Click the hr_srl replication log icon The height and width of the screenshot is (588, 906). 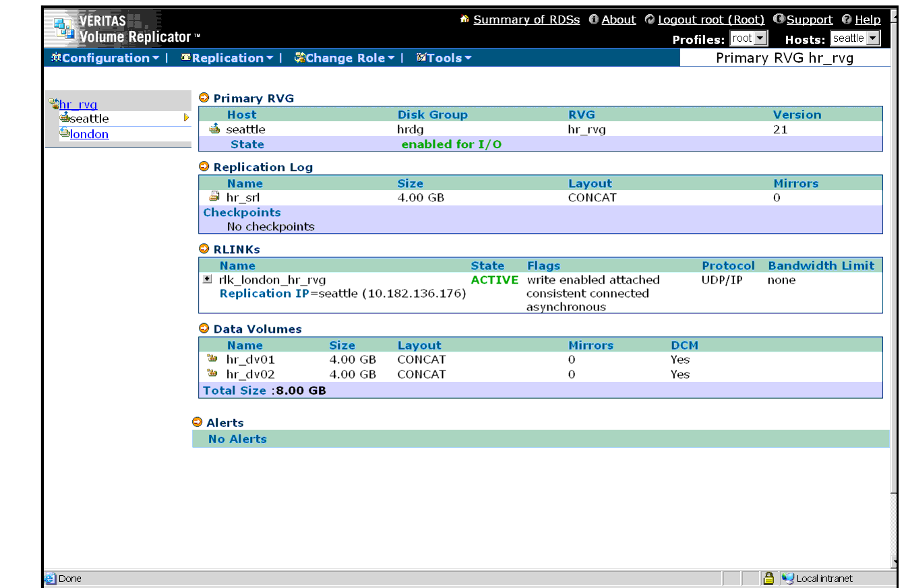[x=214, y=197]
